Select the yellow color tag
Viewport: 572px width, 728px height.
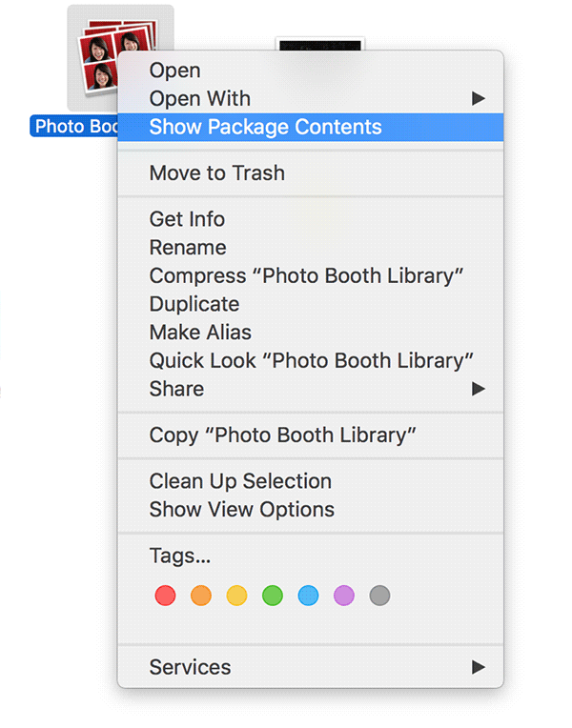(236, 597)
